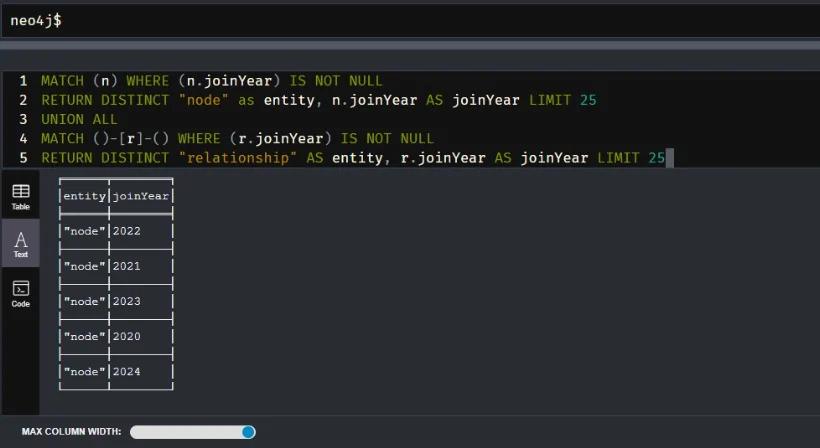The height and width of the screenshot is (448, 820).
Task: Click "node" cell in the 2022 row
Action: (x=84, y=231)
